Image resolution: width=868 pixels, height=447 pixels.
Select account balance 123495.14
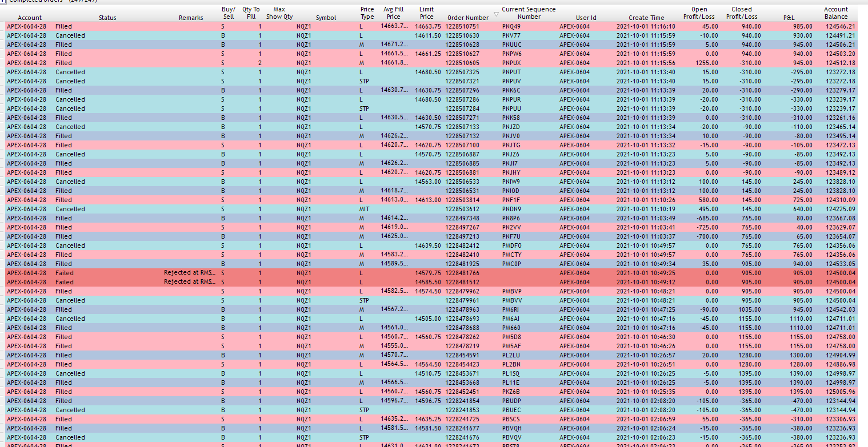pos(839,136)
